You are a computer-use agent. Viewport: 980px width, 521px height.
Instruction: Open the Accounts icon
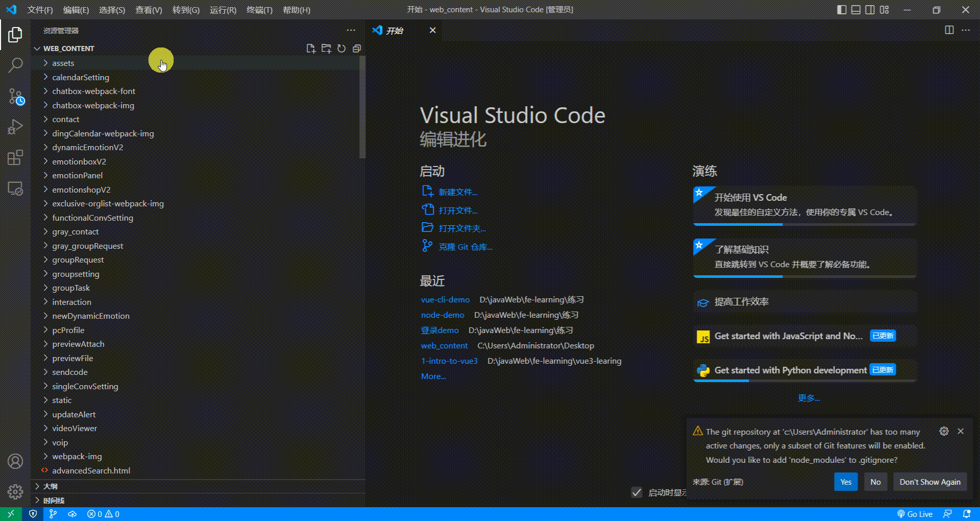point(15,461)
